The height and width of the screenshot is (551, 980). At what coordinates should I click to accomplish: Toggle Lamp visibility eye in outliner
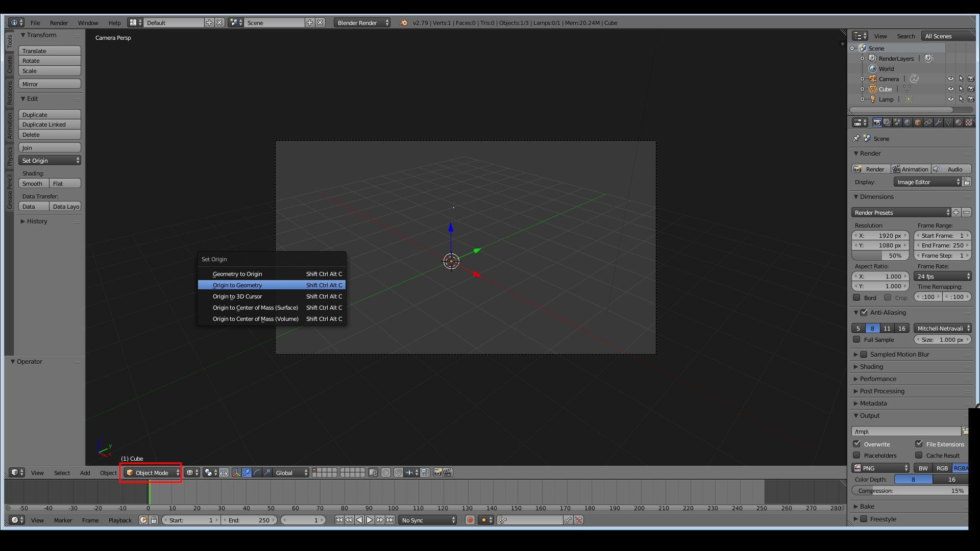point(950,99)
